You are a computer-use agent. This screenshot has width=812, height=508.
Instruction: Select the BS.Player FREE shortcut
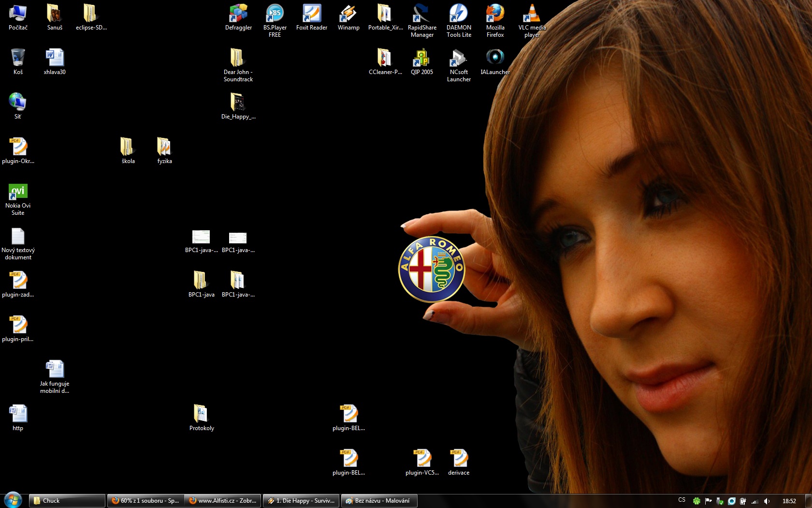coord(275,15)
